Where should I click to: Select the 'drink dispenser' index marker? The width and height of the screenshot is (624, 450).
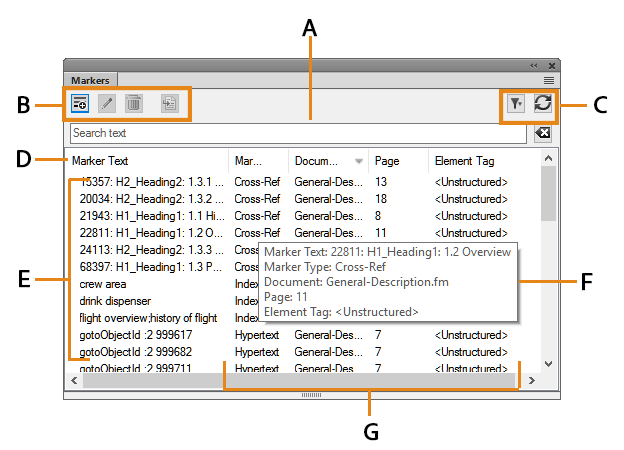[x=115, y=301]
